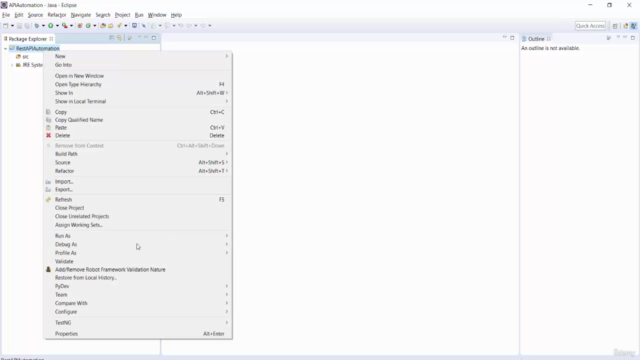Open dropdown arrow next to Run button
The height and width of the screenshot is (360, 640).
[57, 26]
